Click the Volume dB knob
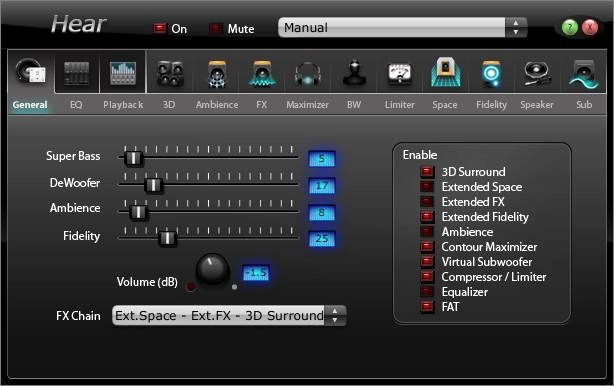 [212, 269]
